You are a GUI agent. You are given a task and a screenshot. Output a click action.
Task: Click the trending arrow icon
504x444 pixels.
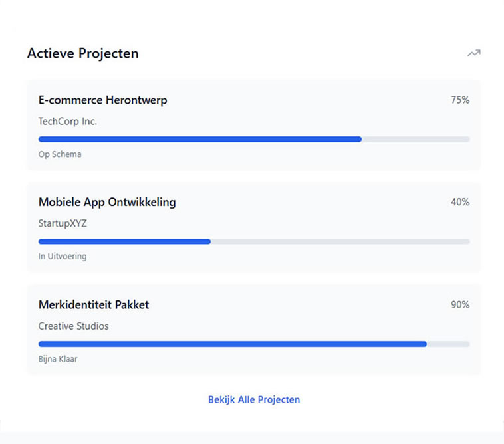click(473, 53)
